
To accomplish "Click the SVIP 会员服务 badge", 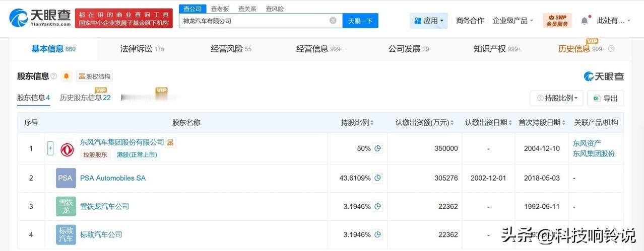I will pyautogui.click(x=557, y=21).
